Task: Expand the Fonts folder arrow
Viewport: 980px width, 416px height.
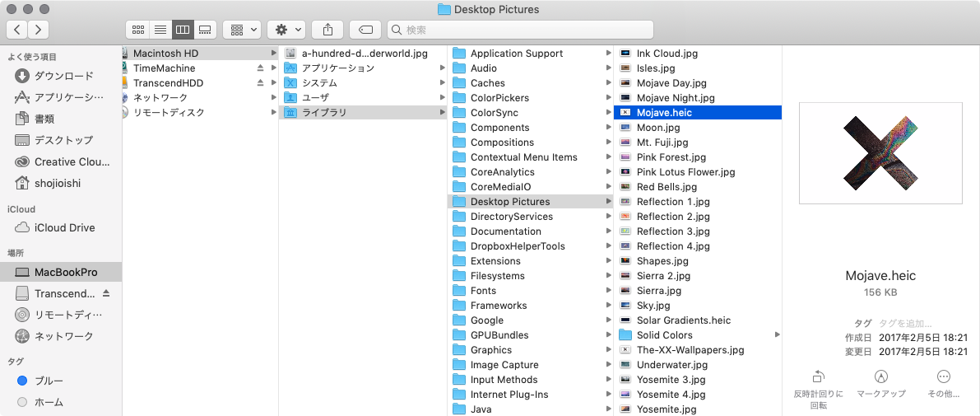Action: (609, 291)
